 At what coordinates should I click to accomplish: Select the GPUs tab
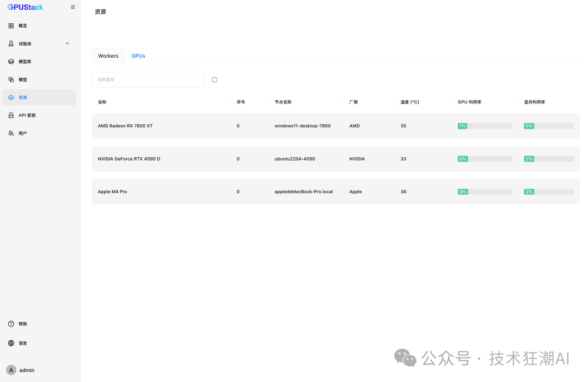(138, 56)
